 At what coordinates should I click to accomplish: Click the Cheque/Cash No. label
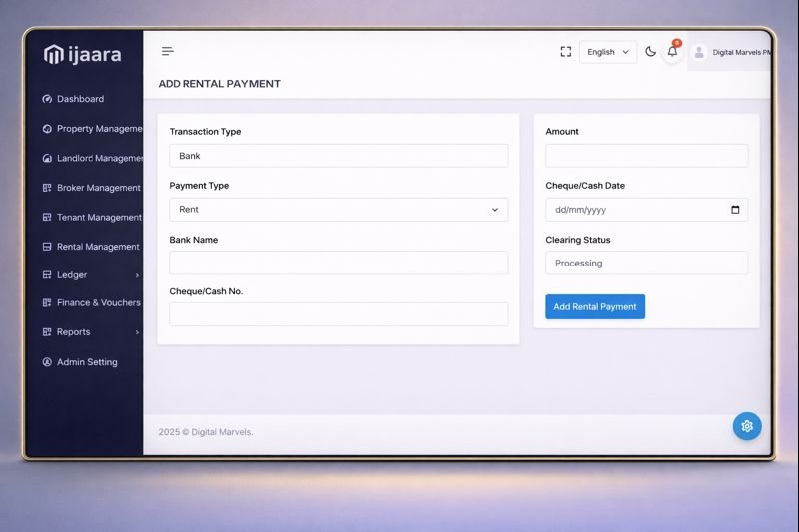206,291
